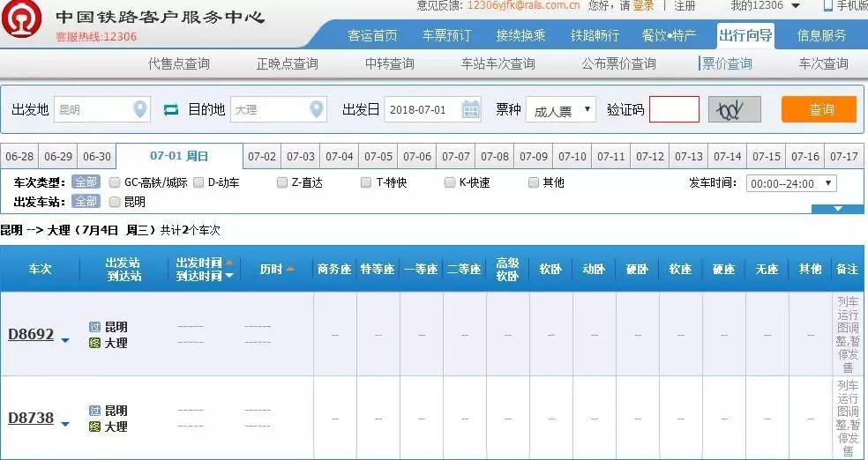The width and height of the screenshot is (868, 460).
Task: Click the 过 station icon beside D8692 昆明
Action: (x=94, y=327)
